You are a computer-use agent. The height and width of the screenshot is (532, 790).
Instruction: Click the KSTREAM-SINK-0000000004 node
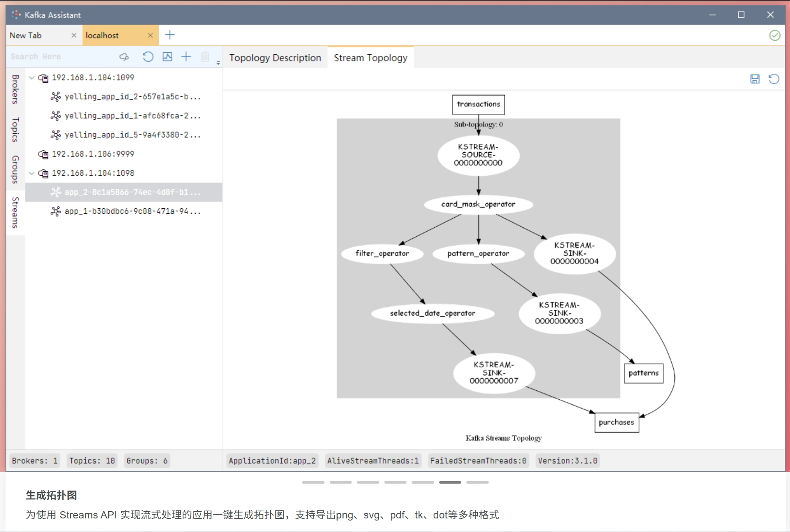[574, 254]
